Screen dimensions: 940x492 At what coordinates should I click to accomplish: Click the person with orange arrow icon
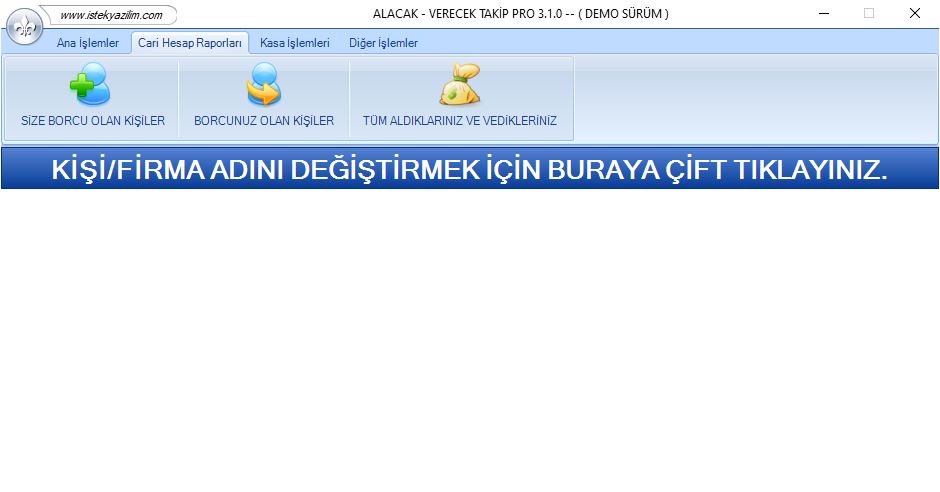coord(264,84)
